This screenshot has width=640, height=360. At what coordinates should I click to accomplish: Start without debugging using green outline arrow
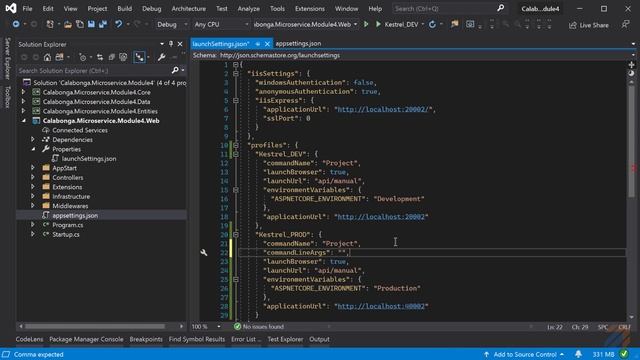366,24
